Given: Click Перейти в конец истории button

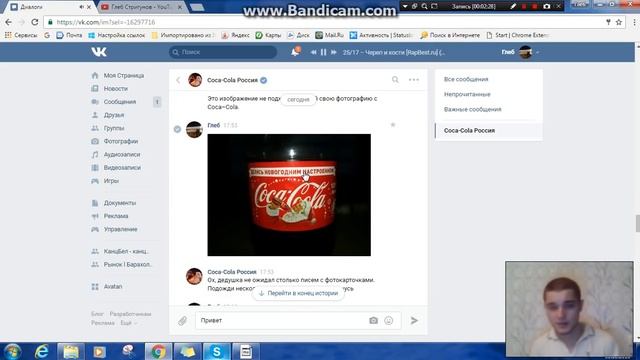Looking at the screenshot, I should pyautogui.click(x=298, y=293).
